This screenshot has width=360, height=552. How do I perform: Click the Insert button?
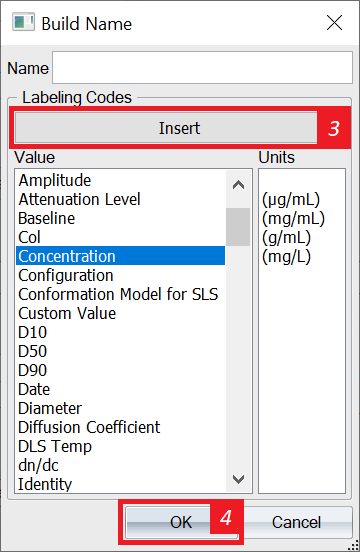point(166,128)
